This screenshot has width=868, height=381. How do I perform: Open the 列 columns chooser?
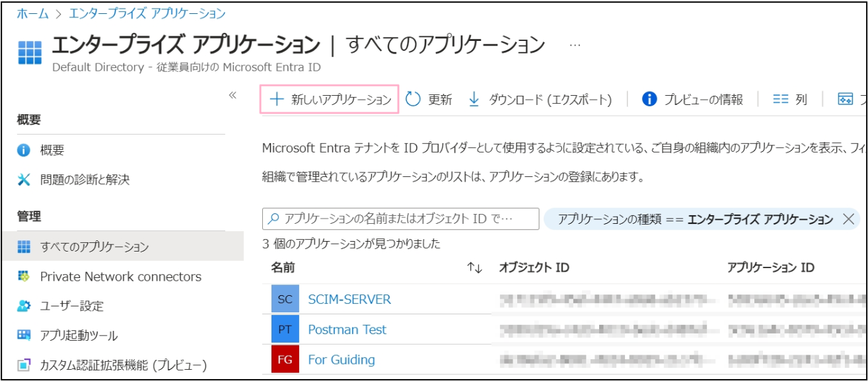(x=790, y=99)
